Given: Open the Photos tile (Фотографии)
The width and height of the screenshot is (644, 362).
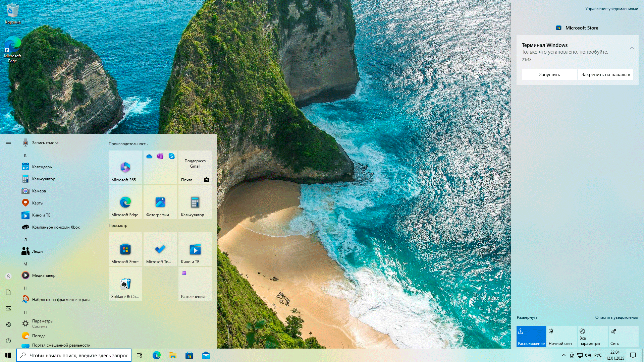Looking at the screenshot, I should [160, 202].
